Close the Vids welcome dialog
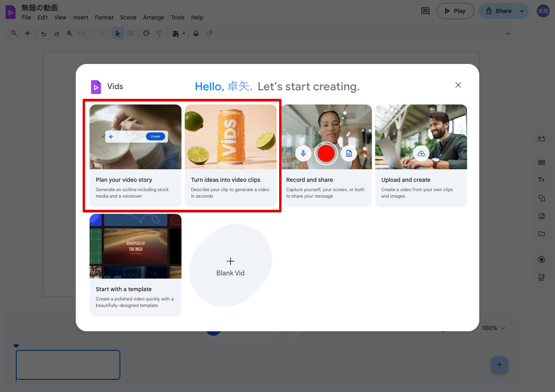Image resolution: width=555 pixels, height=392 pixels. (x=458, y=85)
